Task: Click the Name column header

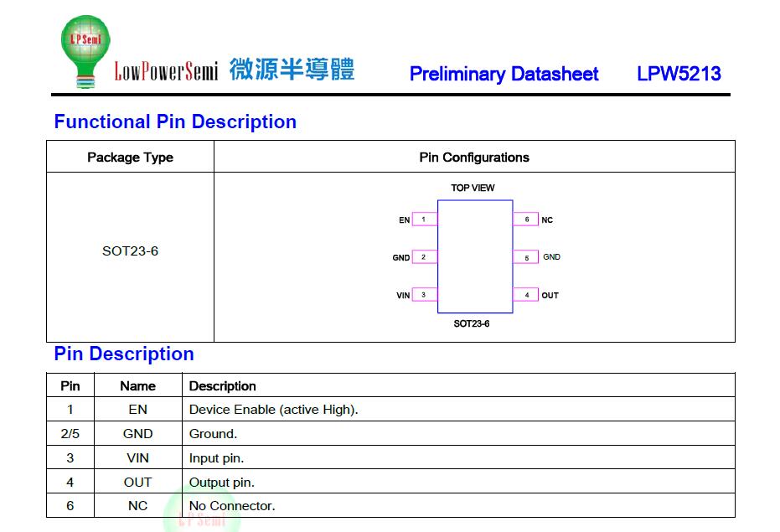Action: [137, 385]
